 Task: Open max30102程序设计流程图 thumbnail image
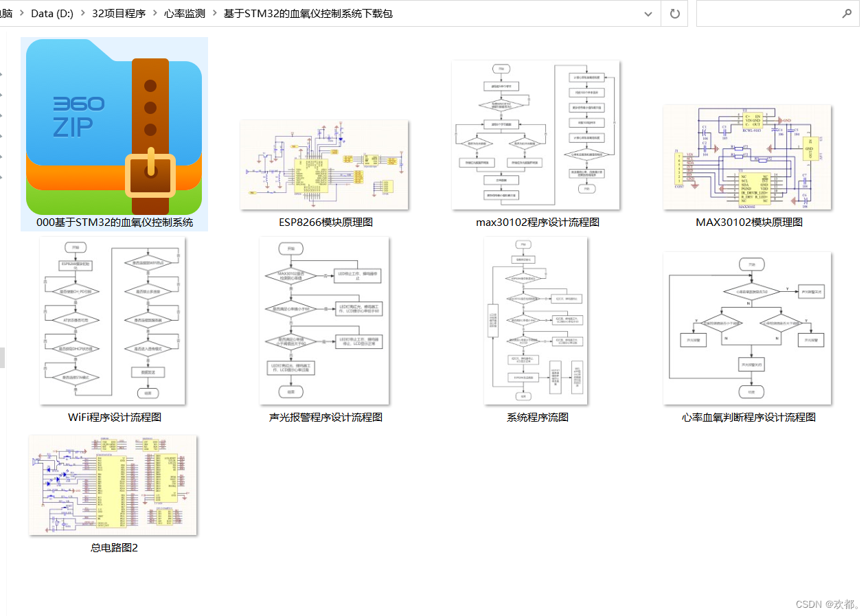[536, 135]
